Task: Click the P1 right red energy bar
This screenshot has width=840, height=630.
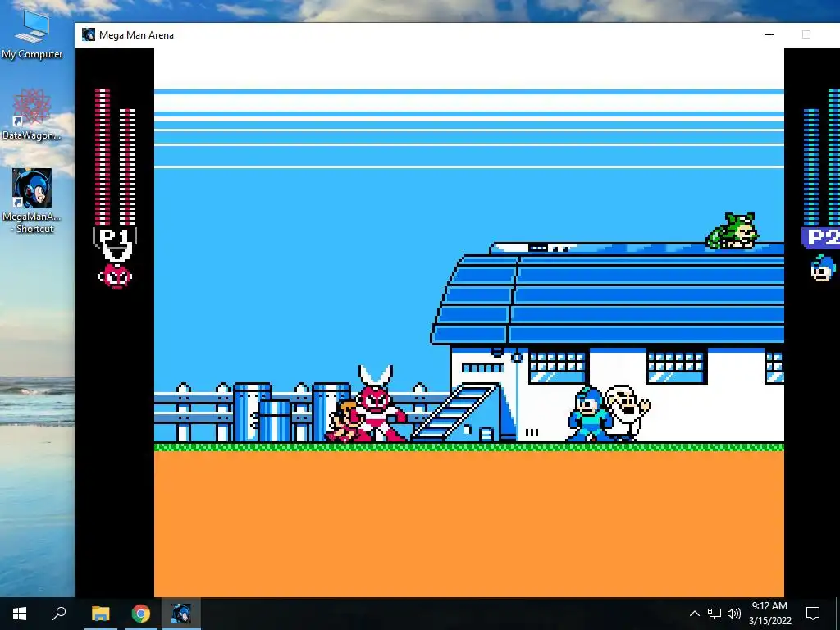Action: pyautogui.click(x=127, y=166)
